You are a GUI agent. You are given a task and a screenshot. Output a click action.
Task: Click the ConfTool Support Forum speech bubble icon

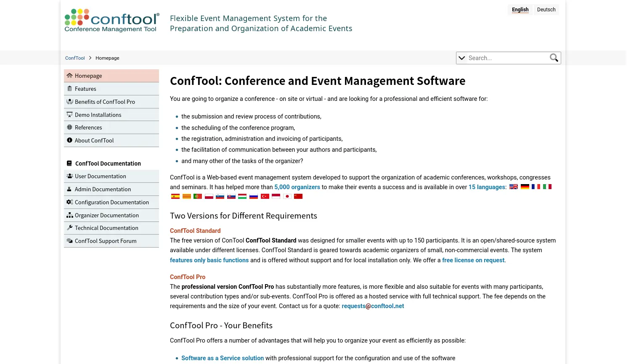point(70,240)
